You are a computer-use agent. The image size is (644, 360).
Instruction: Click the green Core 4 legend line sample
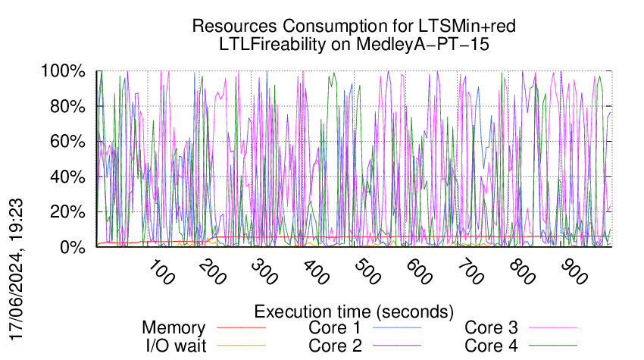[553, 345]
